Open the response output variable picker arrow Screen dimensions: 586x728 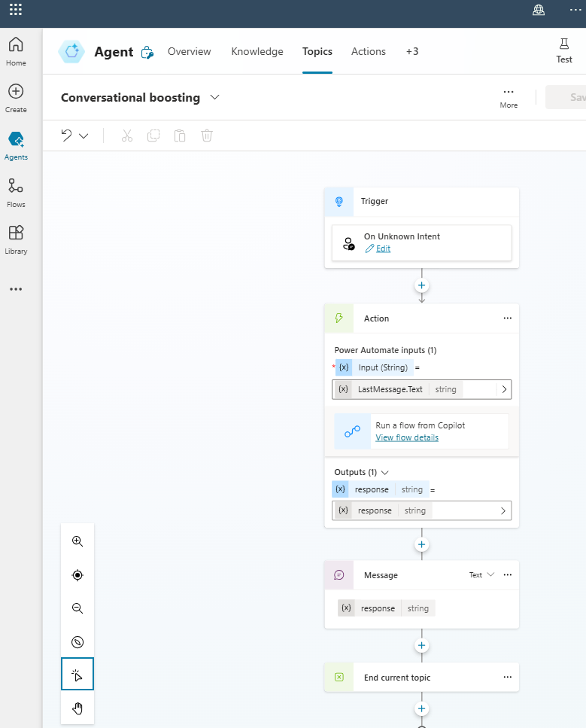coord(503,510)
